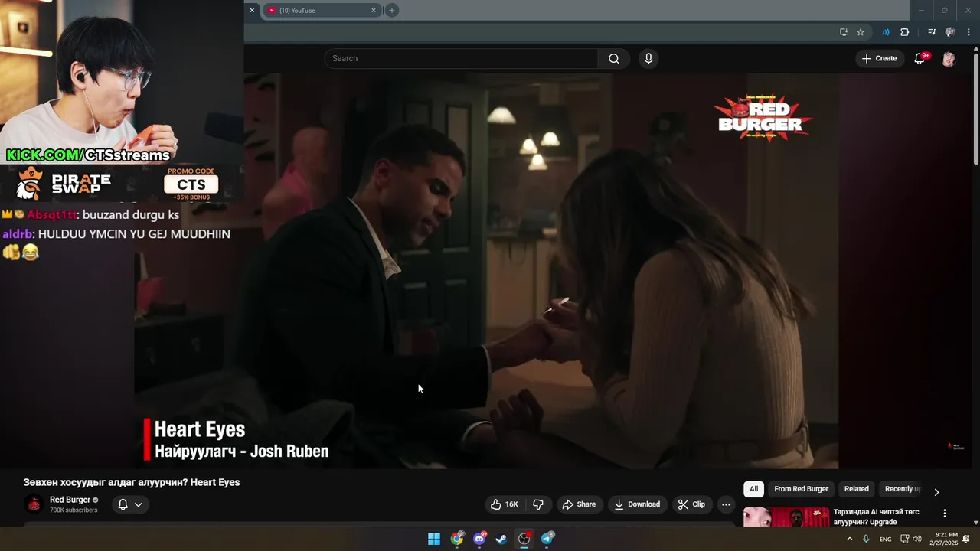This screenshot has width=980, height=551.
Task: Open Telegram from the taskbar
Action: [x=547, y=539]
